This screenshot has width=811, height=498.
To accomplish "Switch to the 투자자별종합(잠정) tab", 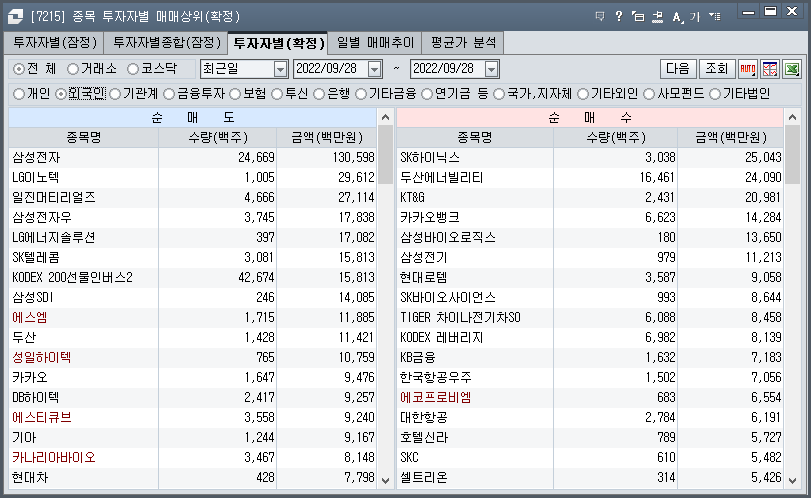I will click(x=167, y=42).
